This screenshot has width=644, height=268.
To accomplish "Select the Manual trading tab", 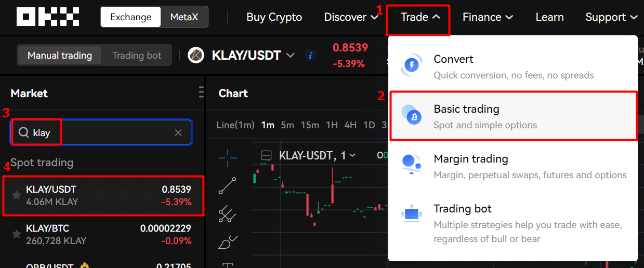I will pos(60,55).
